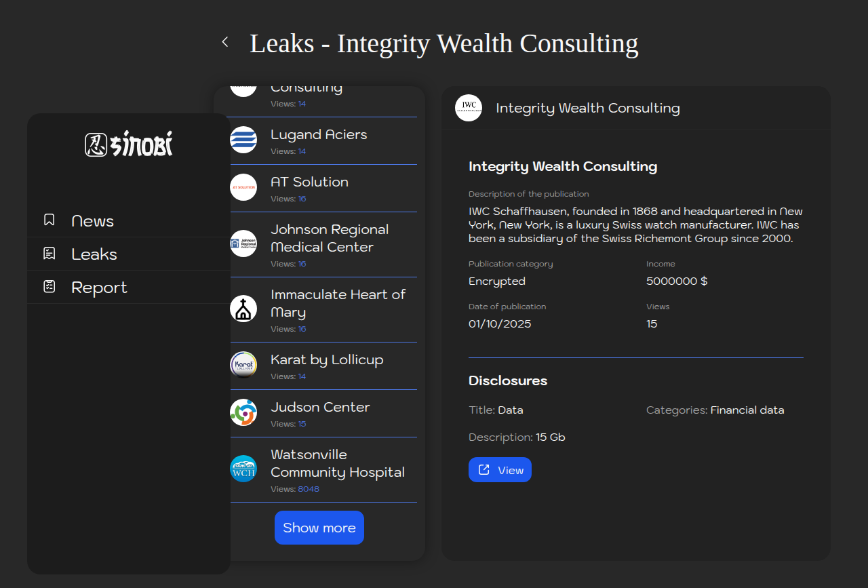Open the Leaks menu item
The height and width of the screenshot is (588, 868).
[x=94, y=254]
